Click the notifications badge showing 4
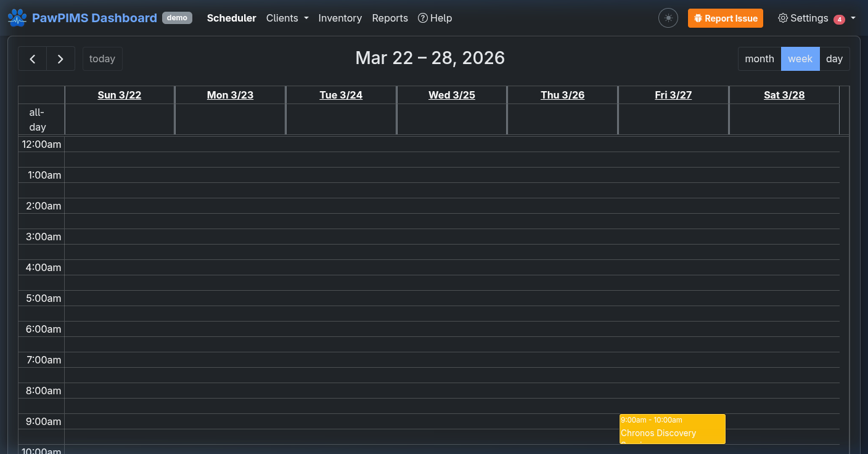The height and width of the screenshot is (454, 868). pyautogui.click(x=839, y=20)
